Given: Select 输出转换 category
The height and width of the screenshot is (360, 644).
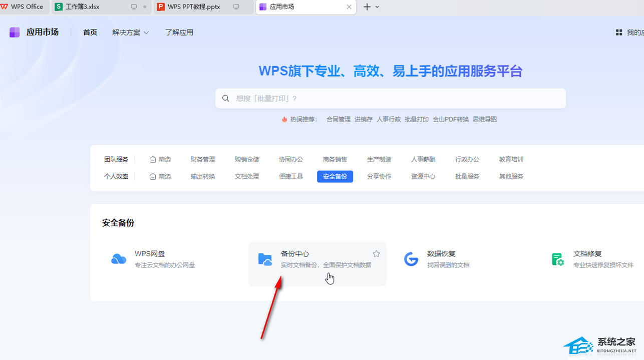Looking at the screenshot, I should click(203, 177).
